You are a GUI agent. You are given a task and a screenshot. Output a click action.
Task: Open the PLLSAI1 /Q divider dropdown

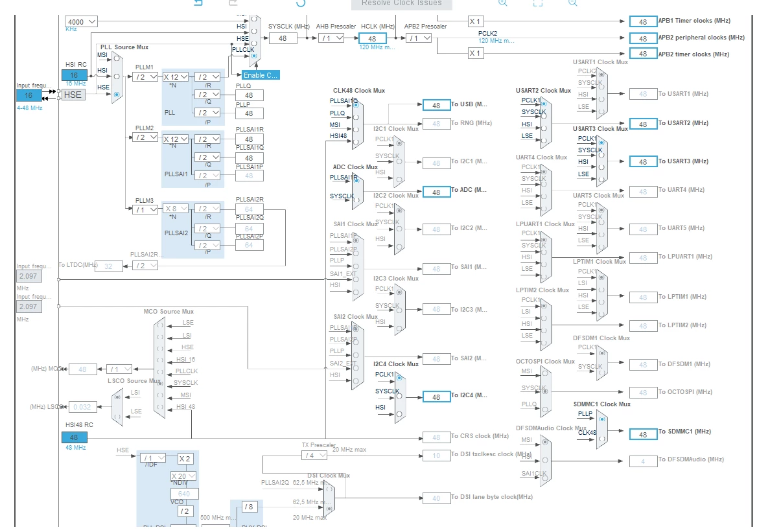point(207,157)
